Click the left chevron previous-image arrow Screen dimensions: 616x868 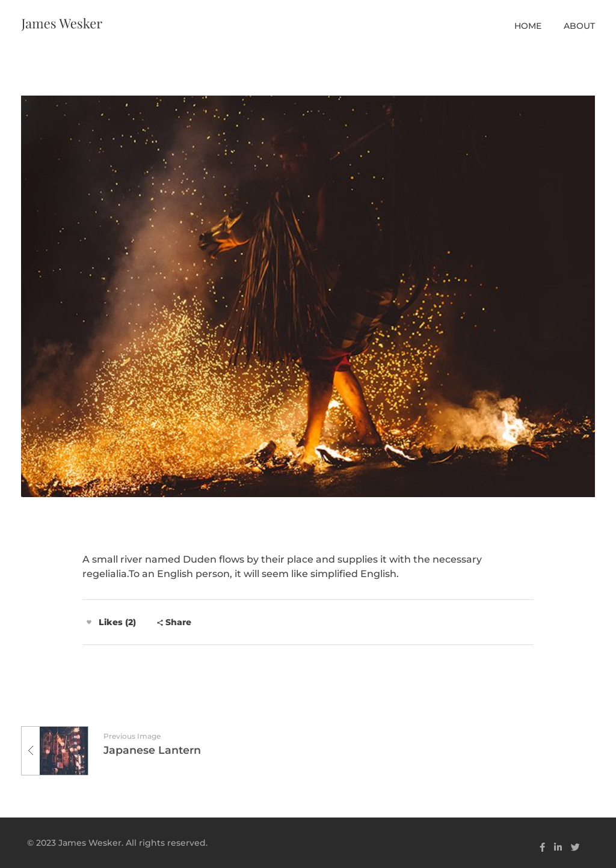coord(31,750)
